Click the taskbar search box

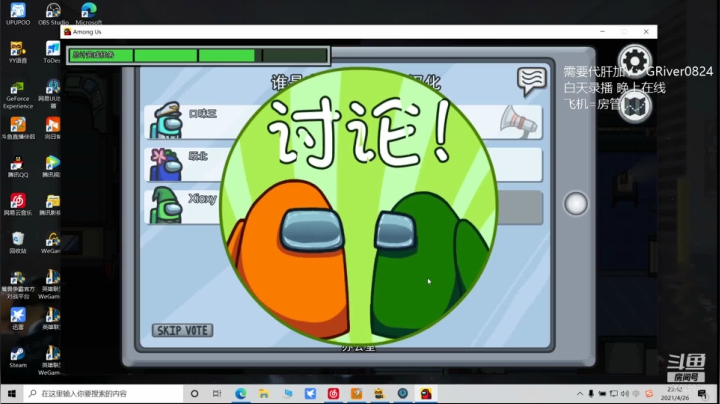[x=103, y=394]
